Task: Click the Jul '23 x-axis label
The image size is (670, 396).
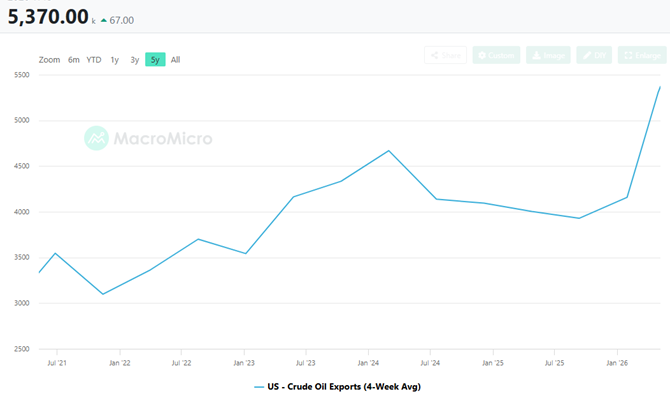Action: pyautogui.click(x=306, y=363)
